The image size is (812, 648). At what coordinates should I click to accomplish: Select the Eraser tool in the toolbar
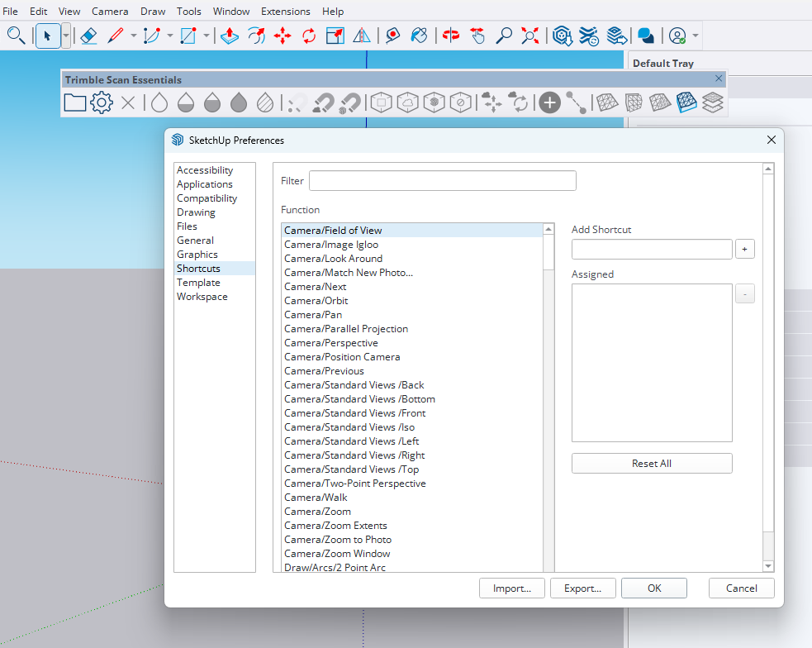pyautogui.click(x=88, y=36)
